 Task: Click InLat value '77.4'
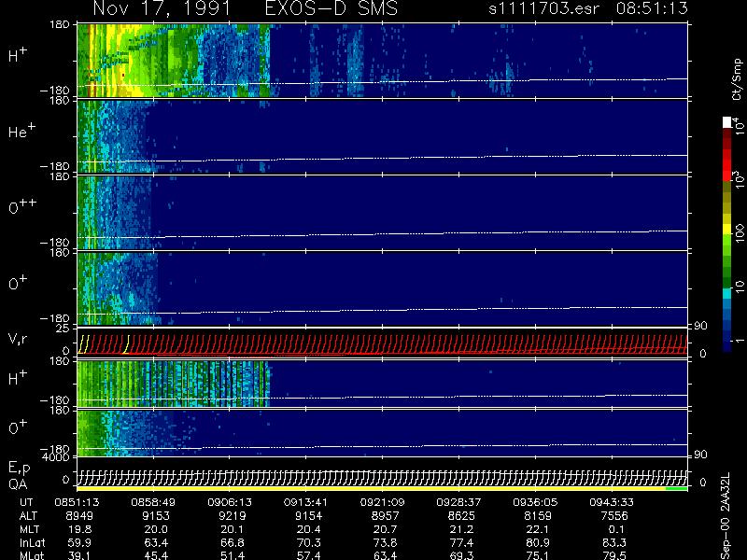click(461, 542)
